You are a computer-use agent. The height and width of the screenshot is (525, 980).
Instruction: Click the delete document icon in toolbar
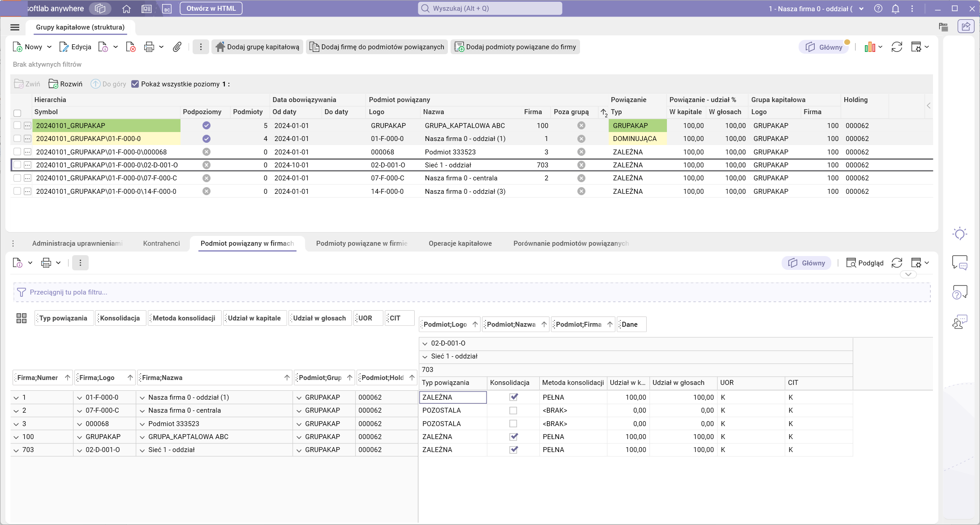coord(131,47)
